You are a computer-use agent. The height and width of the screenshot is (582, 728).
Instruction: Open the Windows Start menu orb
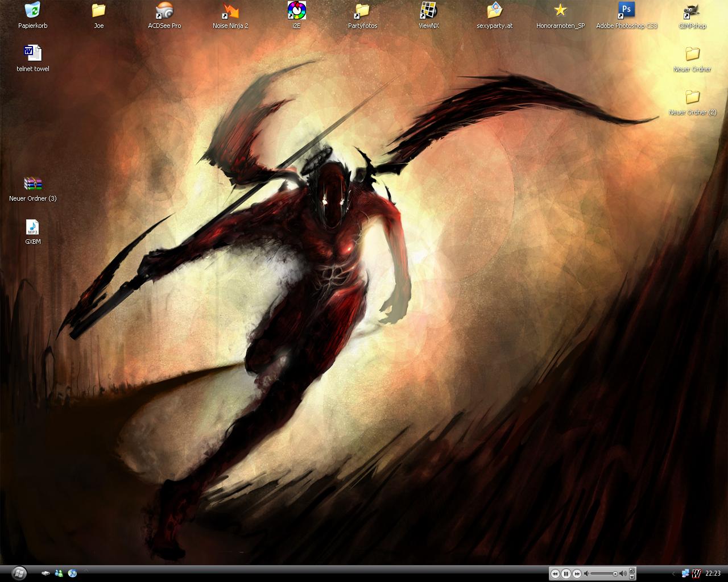[x=19, y=573]
